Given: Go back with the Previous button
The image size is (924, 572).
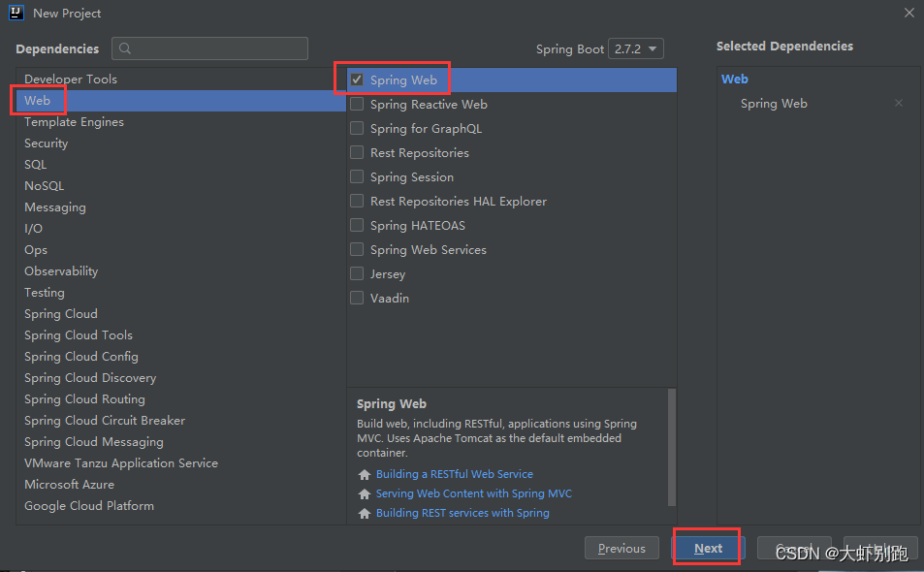Looking at the screenshot, I should pyautogui.click(x=621, y=549).
